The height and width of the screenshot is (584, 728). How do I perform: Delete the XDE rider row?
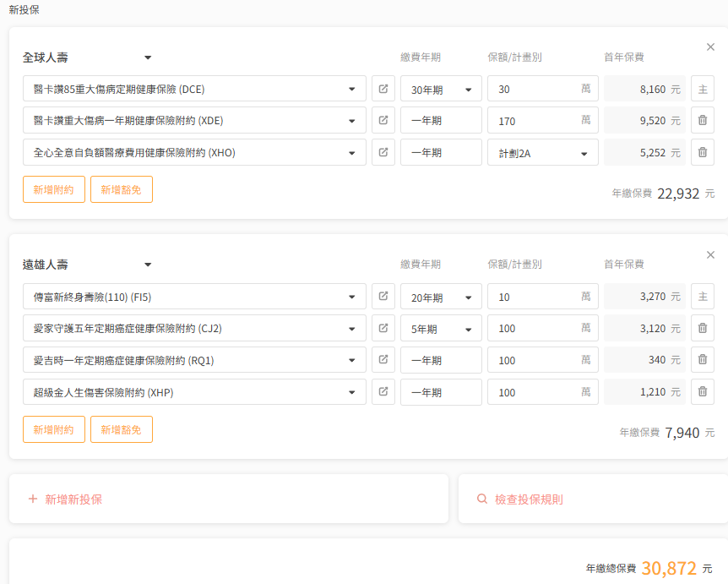click(x=703, y=120)
